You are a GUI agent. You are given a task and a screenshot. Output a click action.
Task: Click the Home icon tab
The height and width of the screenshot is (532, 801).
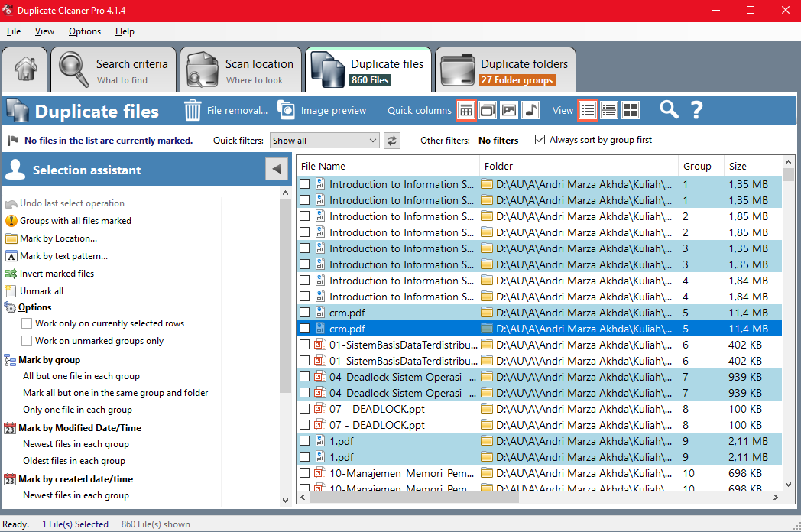25,70
